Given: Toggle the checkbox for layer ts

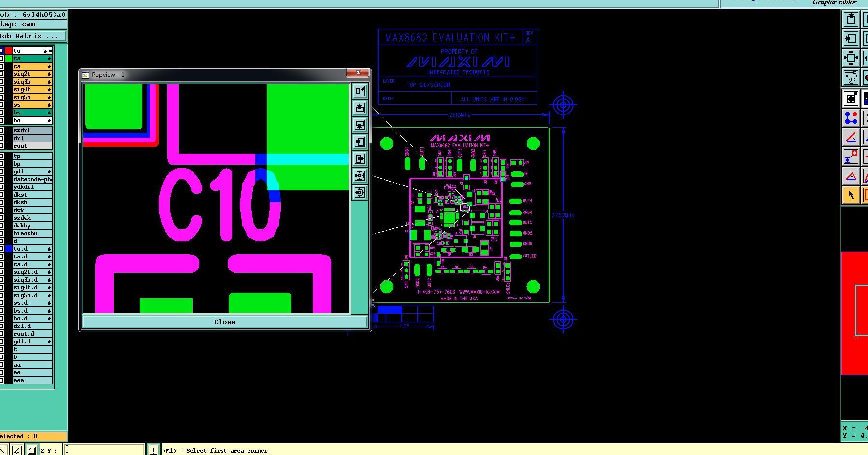Looking at the screenshot, I should [x=1, y=58].
